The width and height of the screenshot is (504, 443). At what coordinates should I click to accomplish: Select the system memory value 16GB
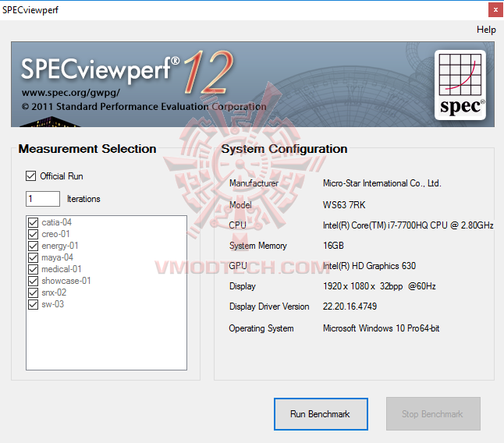[333, 246]
